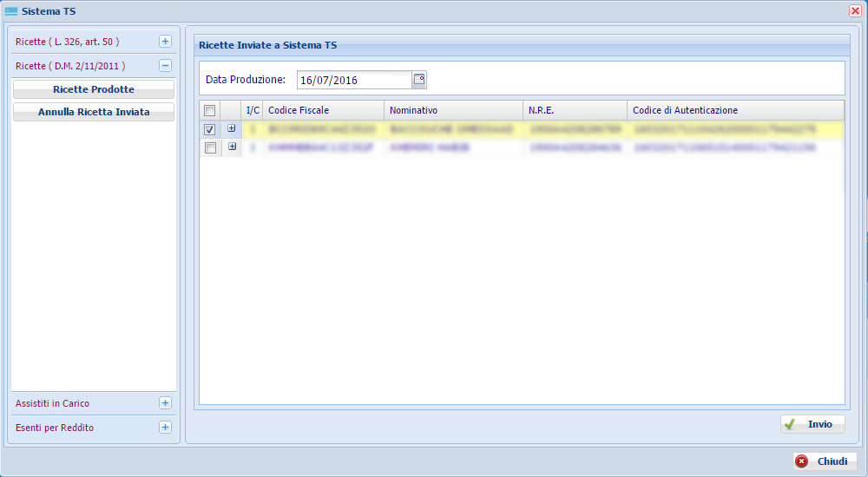Open Ricette Prodotte menu item
Screen dimensions: 868x477
point(94,89)
